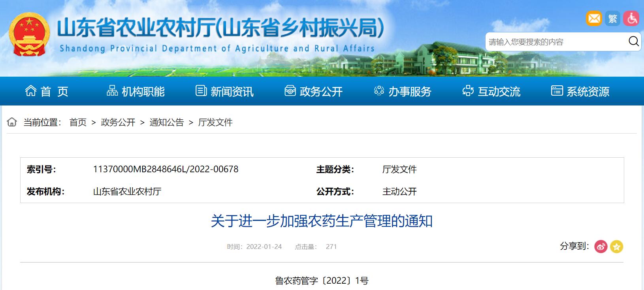Viewport: 644px width, 290px height.
Task: Switch to Traditional Chinese with 繁 icon
Action: [x=612, y=19]
